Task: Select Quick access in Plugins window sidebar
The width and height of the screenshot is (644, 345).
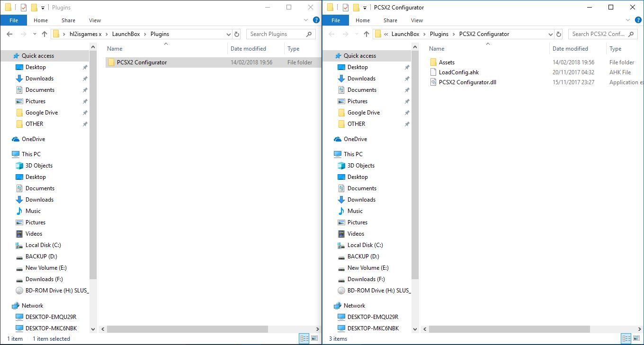Action: 37,56
